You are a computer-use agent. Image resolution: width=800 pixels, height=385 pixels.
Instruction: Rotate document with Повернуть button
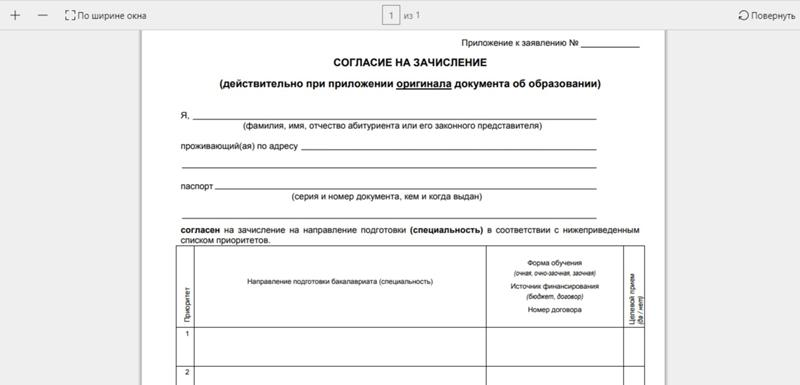pos(767,16)
